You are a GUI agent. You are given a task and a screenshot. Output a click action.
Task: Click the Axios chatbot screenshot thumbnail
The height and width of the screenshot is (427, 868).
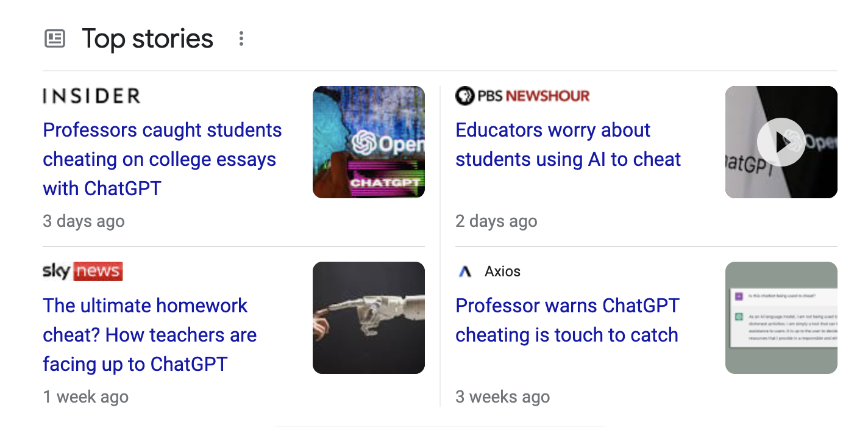(781, 318)
